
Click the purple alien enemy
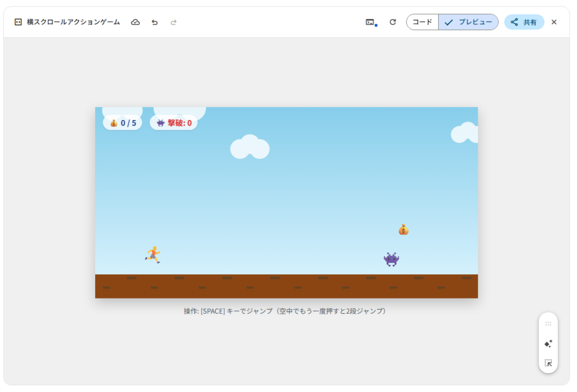(391, 259)
